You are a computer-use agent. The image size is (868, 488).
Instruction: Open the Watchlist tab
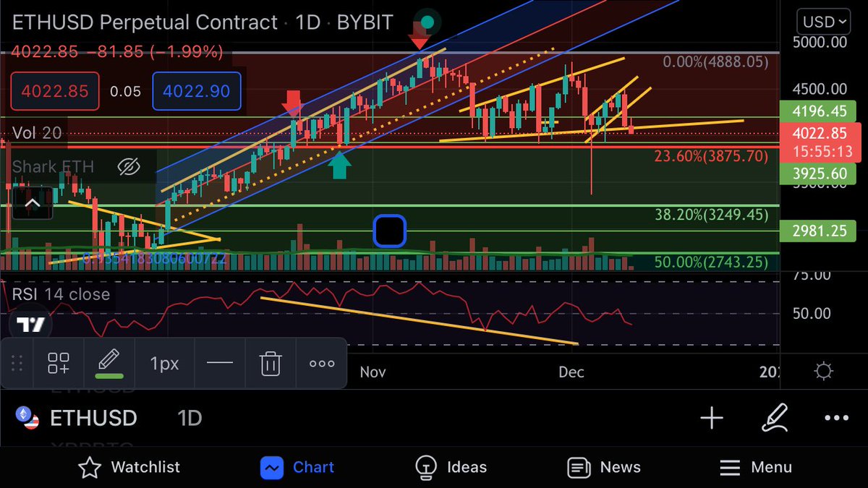pos(129,467)
